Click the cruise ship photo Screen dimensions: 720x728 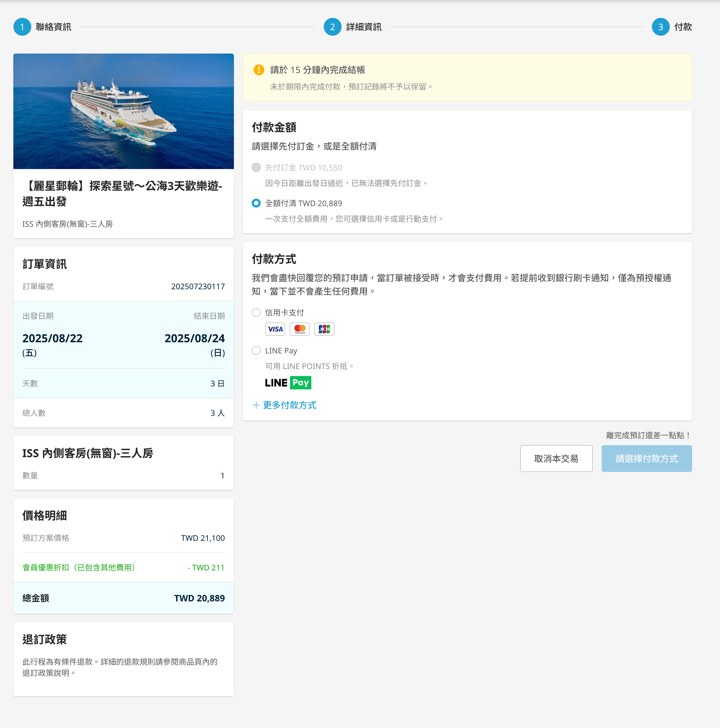pos(123,111)
